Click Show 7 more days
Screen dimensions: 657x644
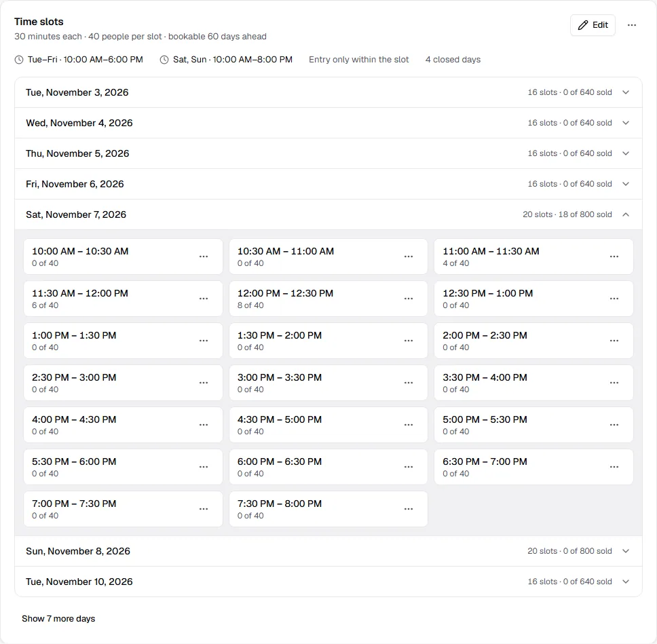point(58,618)
